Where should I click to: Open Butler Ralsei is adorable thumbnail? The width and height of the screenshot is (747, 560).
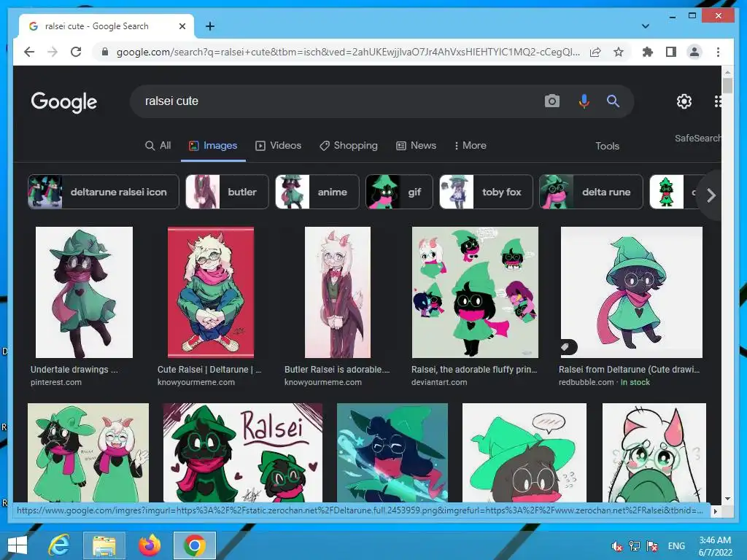pos(337,292)
